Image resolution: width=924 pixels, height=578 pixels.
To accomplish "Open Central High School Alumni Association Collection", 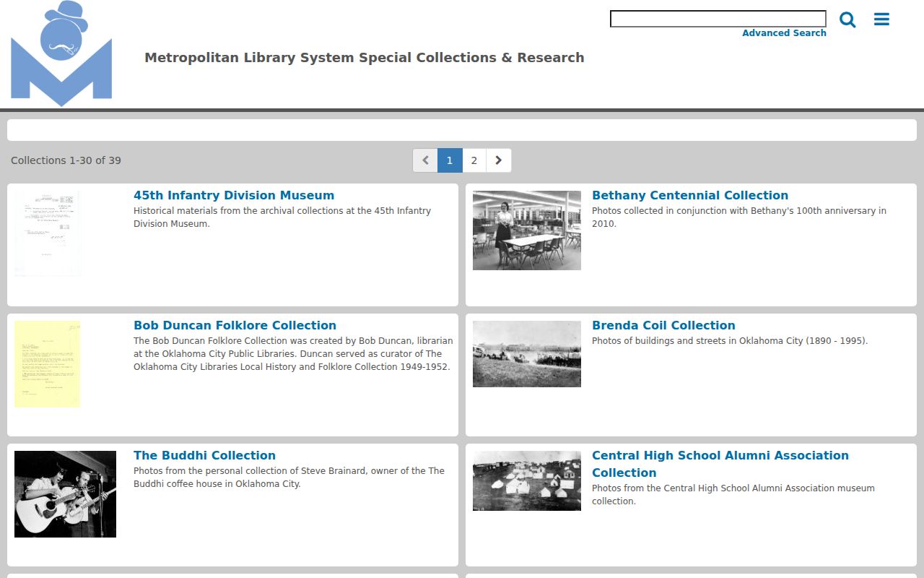I will [720, 464].
